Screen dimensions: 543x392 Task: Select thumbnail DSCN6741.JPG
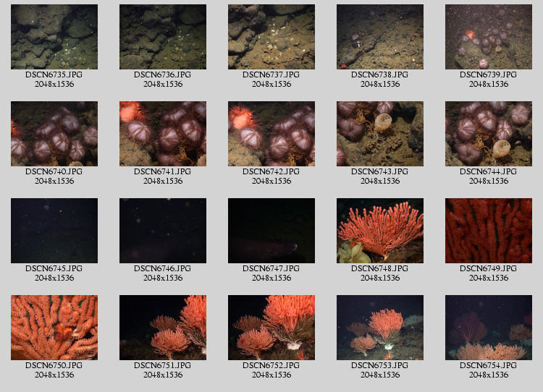(x=163, y=134)
